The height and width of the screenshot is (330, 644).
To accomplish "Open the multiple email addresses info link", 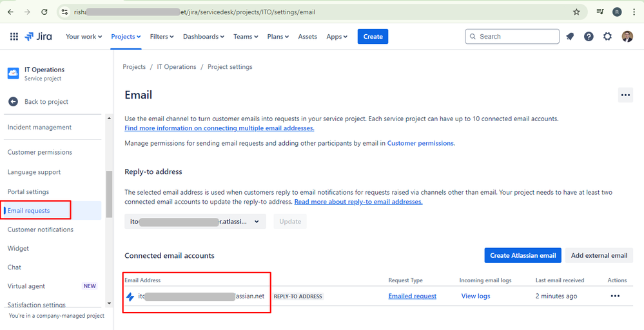I will tap(219, 128).
